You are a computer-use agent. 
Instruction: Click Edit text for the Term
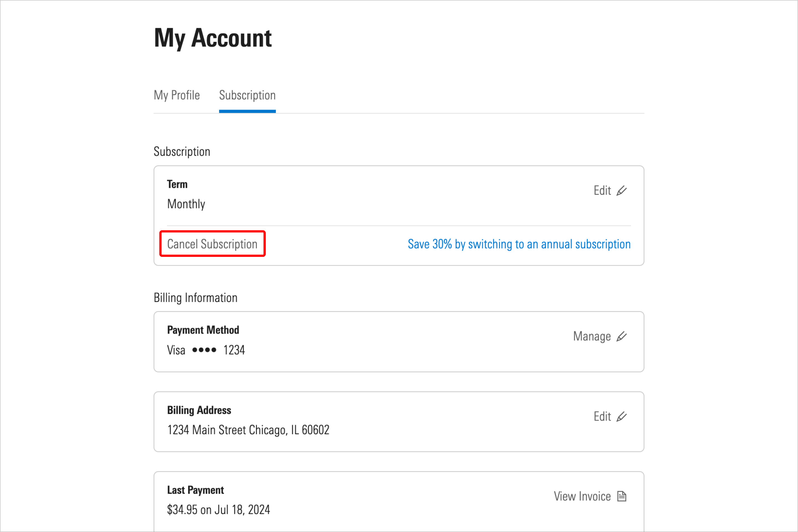pos(602,191)
